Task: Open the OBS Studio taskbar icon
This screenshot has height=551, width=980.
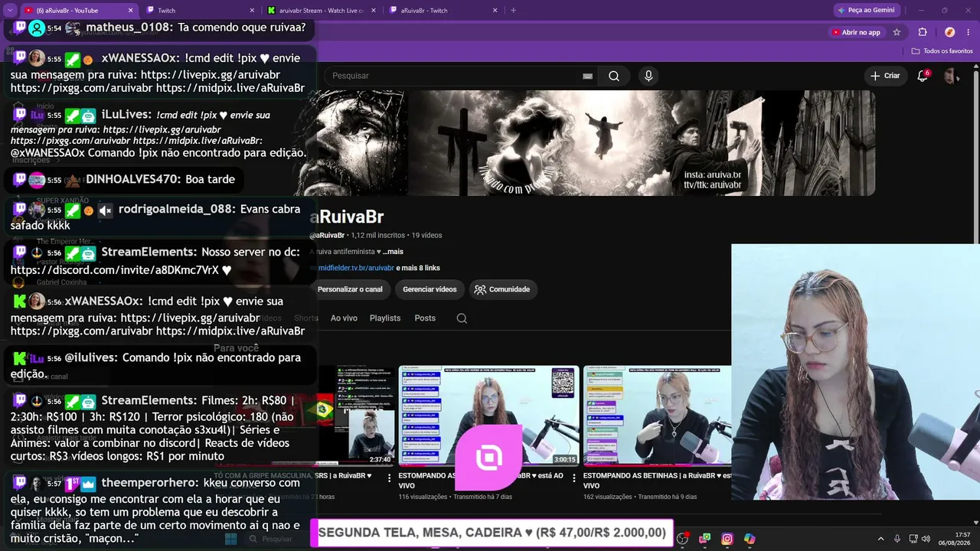Action: tap(682, 539)
